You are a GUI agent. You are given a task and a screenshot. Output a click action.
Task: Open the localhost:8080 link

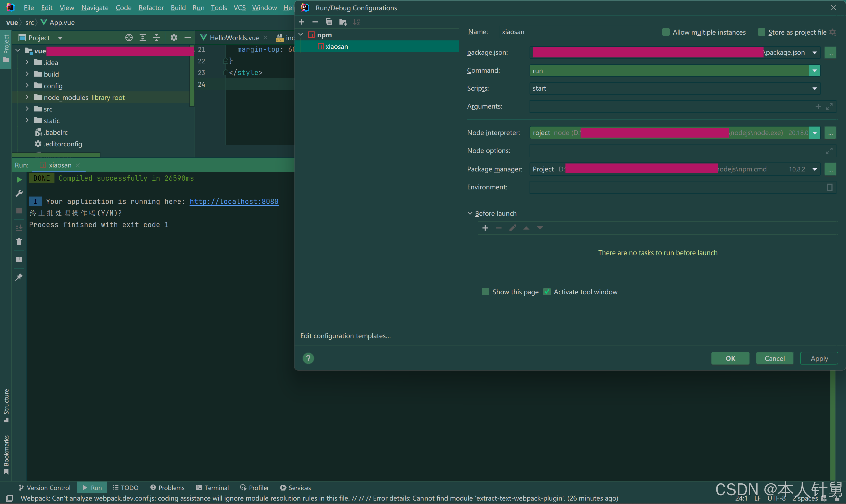tap(234, 201)
